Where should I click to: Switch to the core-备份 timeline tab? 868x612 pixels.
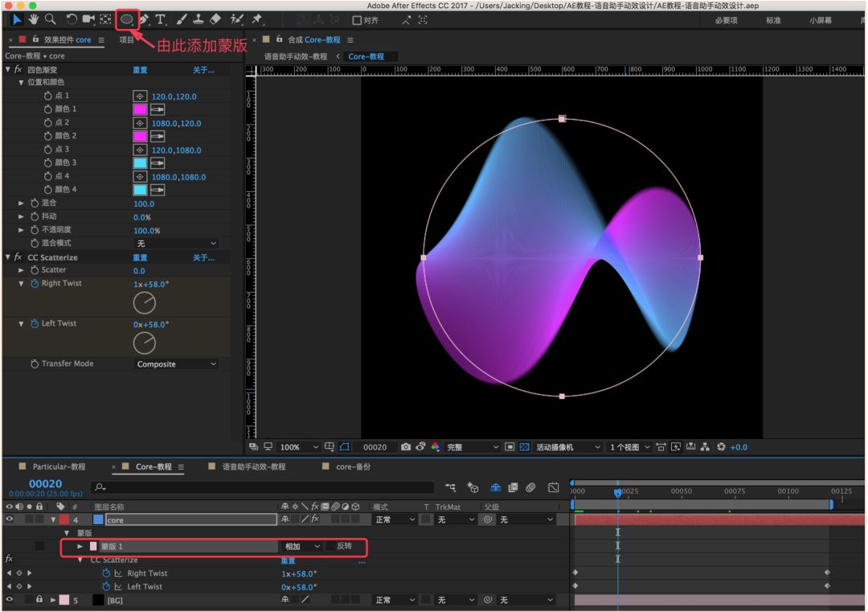353,467
